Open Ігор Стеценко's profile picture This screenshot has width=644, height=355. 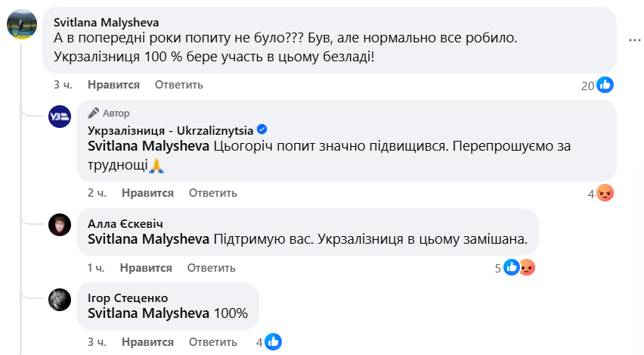pyautogui.click(x=60, y=299)
